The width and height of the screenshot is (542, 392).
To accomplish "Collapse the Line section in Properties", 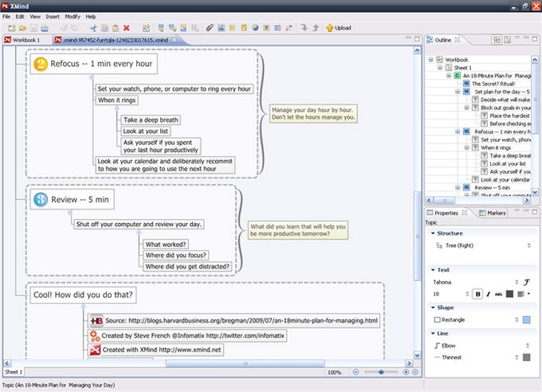I will click(433, 333).
